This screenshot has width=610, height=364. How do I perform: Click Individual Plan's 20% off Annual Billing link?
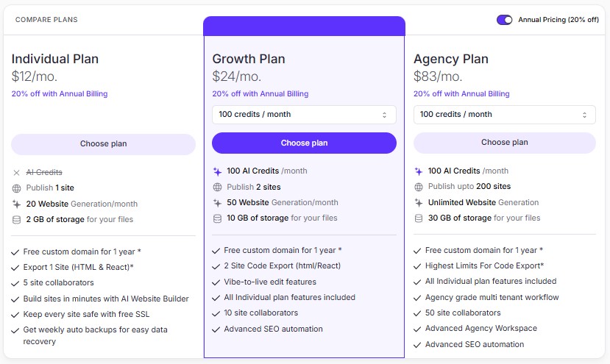coord(60,93)
